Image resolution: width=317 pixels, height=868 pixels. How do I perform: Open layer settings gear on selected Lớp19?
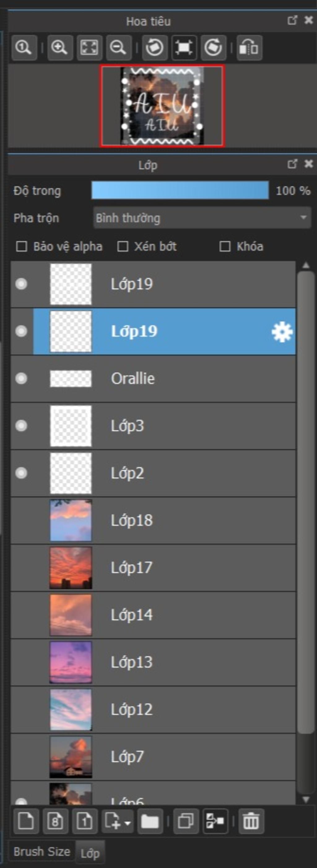tap(282, 332)
